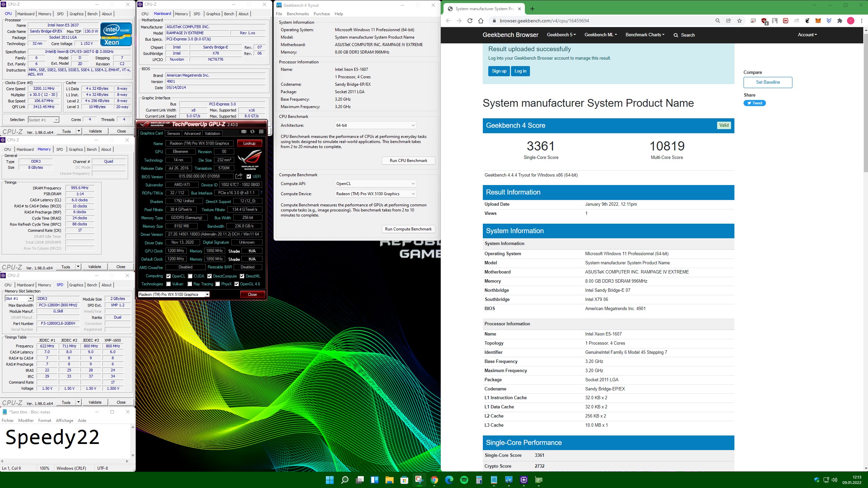Open Calculator from the taskbar
Screen dimensions: 868x488
[x=479, y=480]
